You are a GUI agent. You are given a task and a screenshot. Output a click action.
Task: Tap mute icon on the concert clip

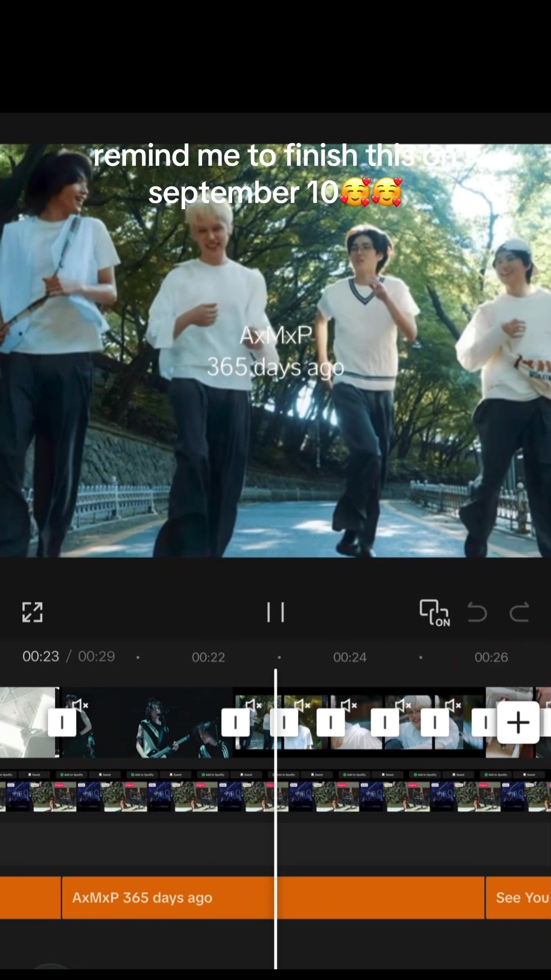(80, 705)
